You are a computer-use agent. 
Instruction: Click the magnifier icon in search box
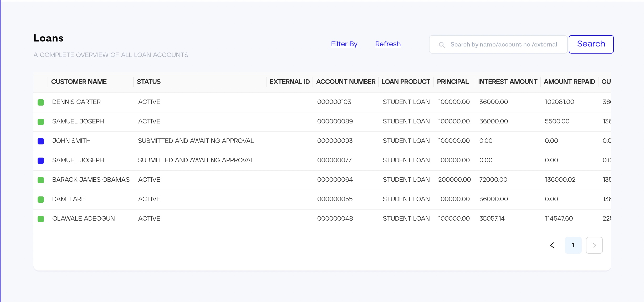click(442, 45)
